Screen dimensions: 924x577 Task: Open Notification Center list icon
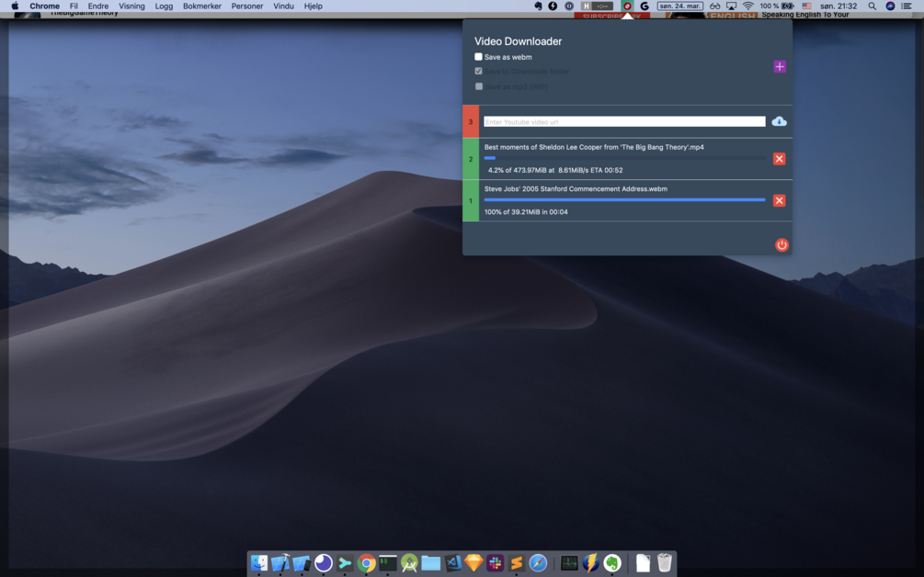pos(907,6)
